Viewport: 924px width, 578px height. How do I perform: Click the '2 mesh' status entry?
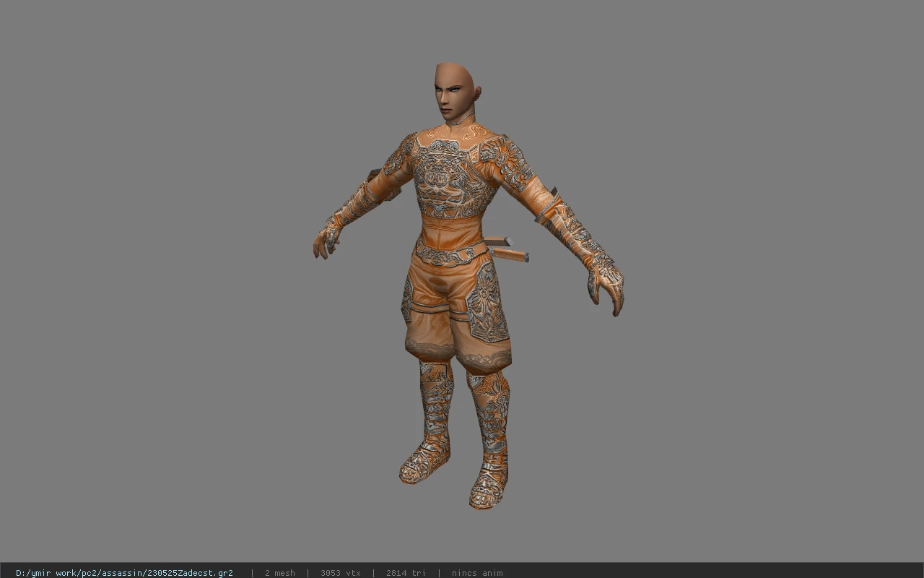tap(279, 573)
